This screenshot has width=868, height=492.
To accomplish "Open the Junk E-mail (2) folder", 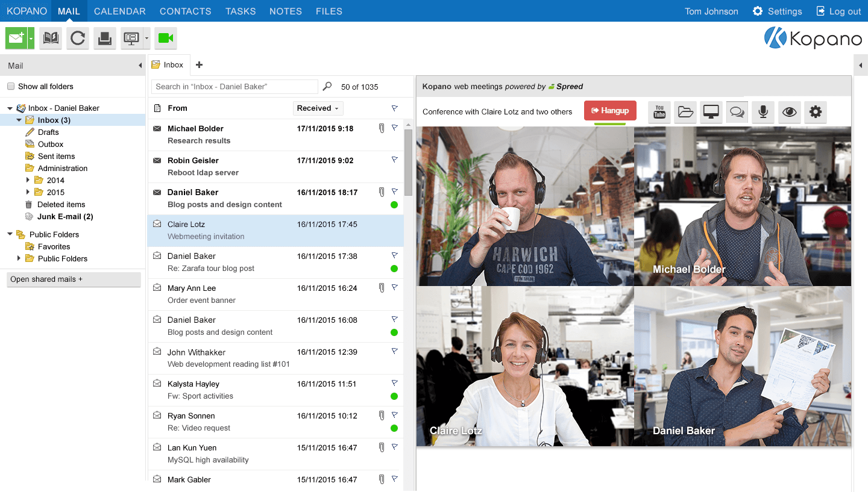I will click(65, 217).
